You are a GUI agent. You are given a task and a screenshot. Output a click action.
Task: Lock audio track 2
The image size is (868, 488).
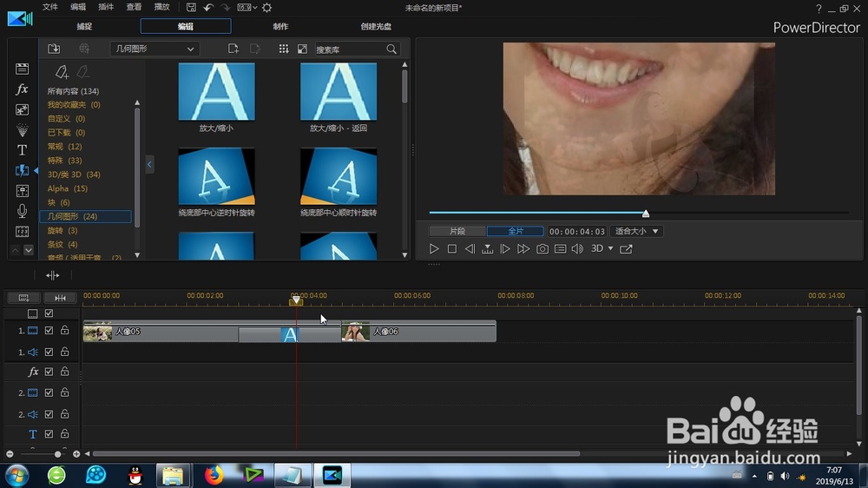pos(65,414)
